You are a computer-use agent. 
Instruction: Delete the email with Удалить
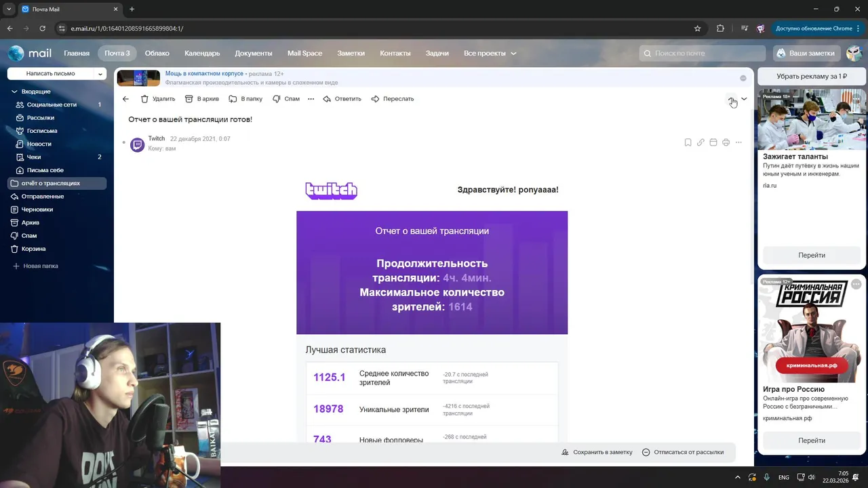pyautogui.click(x=158, y=99)
